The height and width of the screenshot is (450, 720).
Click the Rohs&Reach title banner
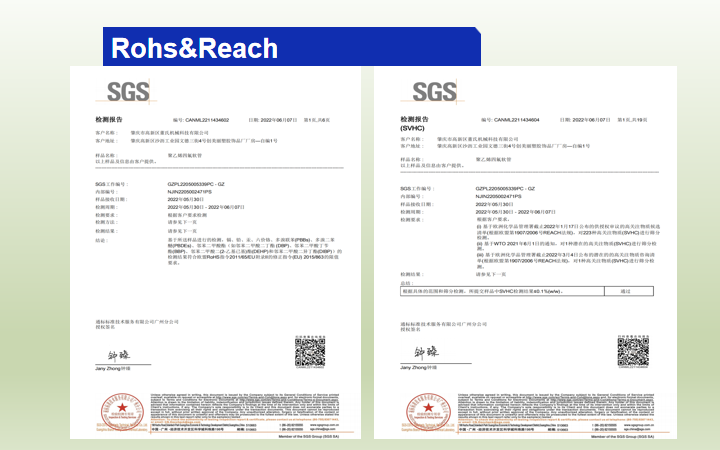[292, 47]
